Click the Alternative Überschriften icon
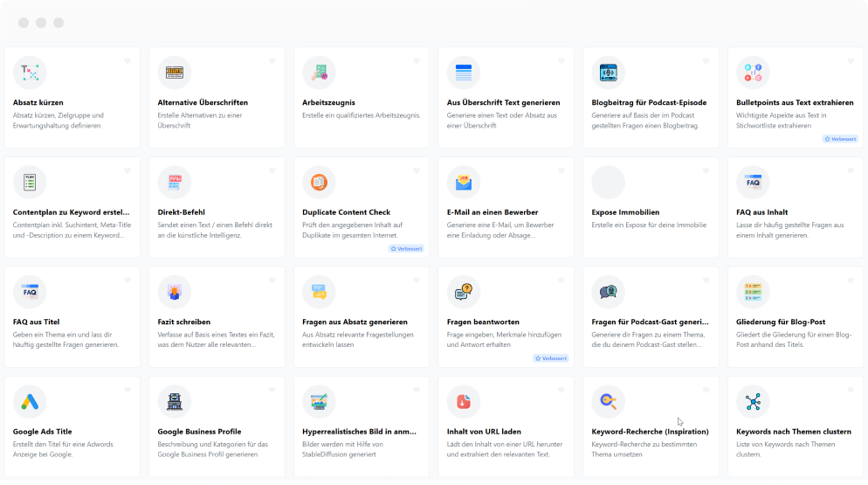The height and width of the screenshot is (485, 868). tap(175, 73)
